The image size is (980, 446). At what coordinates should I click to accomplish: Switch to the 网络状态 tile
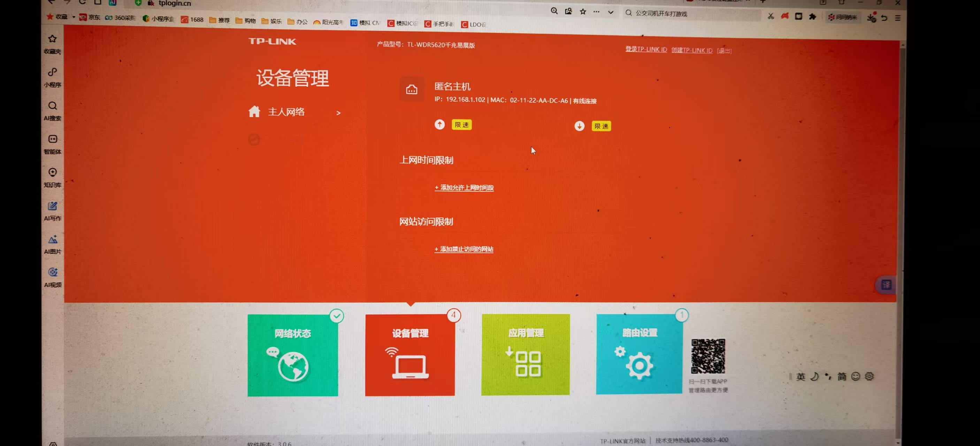[x=292, y=355]
